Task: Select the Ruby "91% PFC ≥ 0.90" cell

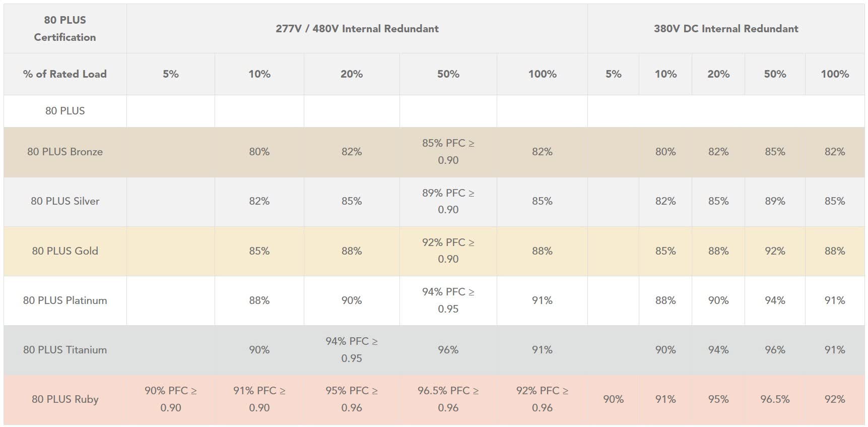Action: 259,399
